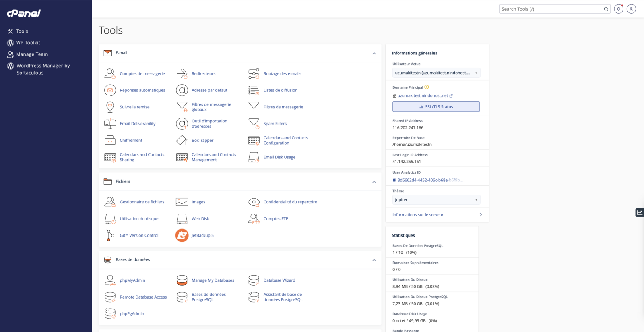644x332 pixels.
Task: Open the Thème jupiter dropdown
Action: click(x=436, y=200)
